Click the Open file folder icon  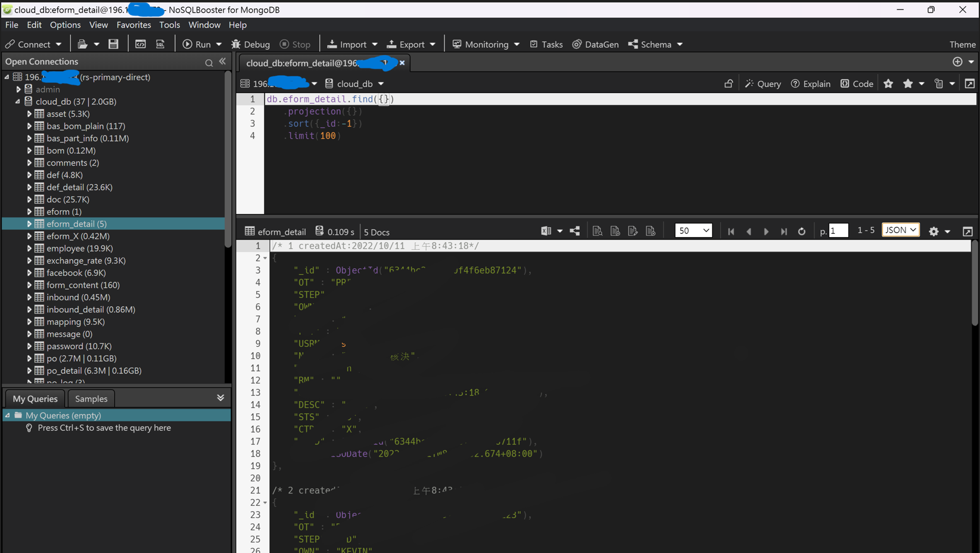(82, 44)
